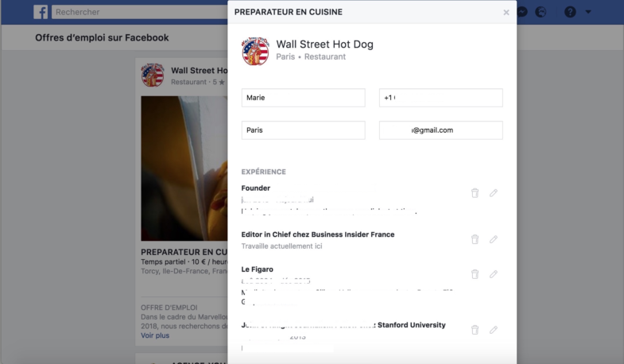Viewport: 624px width, 364px height.
Task: Open the help question mark icon
Action: 570,12
